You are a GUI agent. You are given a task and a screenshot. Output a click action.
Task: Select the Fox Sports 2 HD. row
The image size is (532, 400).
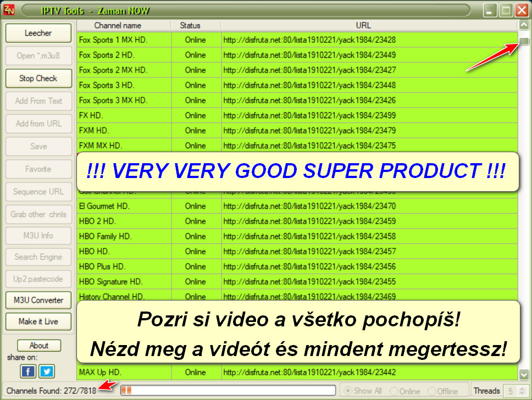pyautogui.click(x=297, y=55)
